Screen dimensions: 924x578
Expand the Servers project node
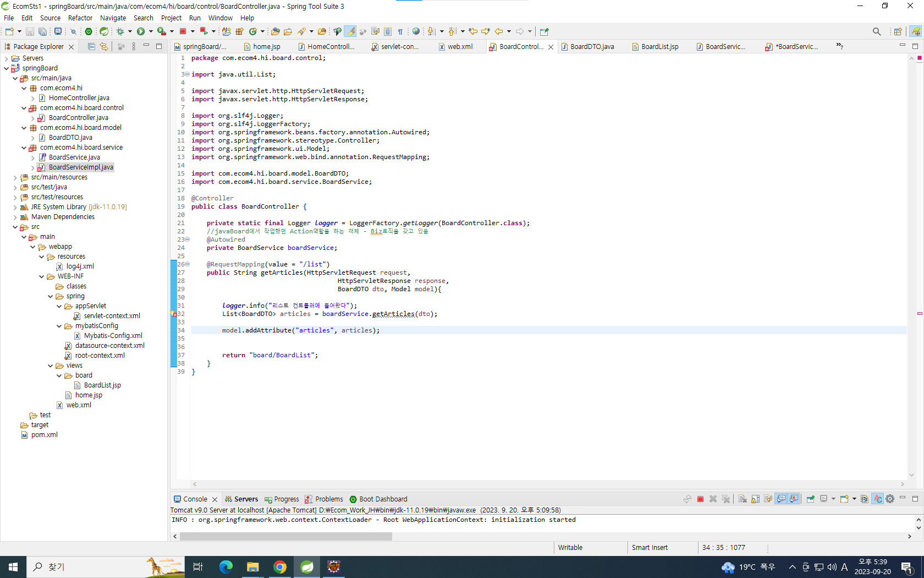tap(6, 58)
